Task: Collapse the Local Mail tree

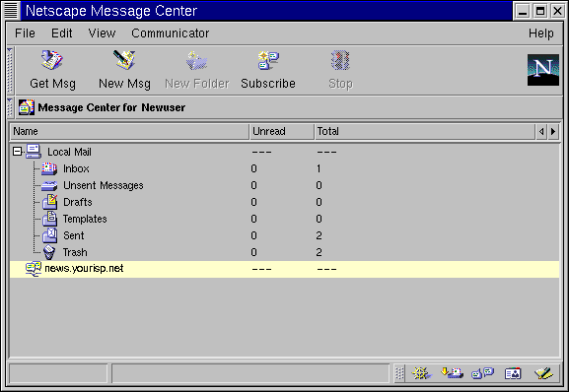Action: (17, 152)
